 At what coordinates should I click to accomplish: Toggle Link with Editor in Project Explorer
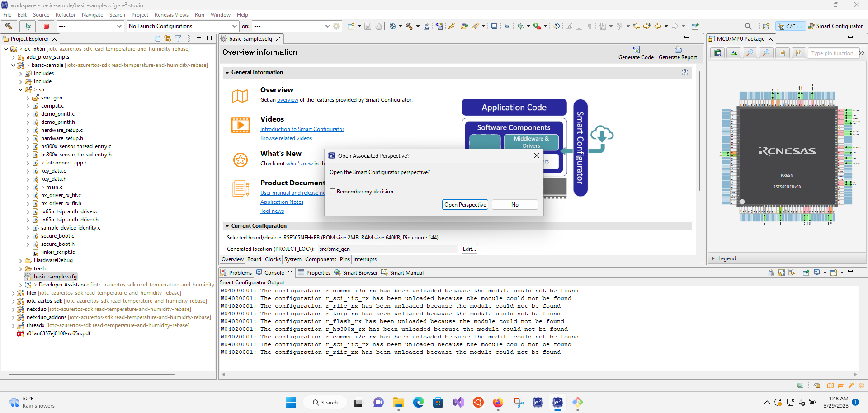pyautogui.click(x=168, y=39)
